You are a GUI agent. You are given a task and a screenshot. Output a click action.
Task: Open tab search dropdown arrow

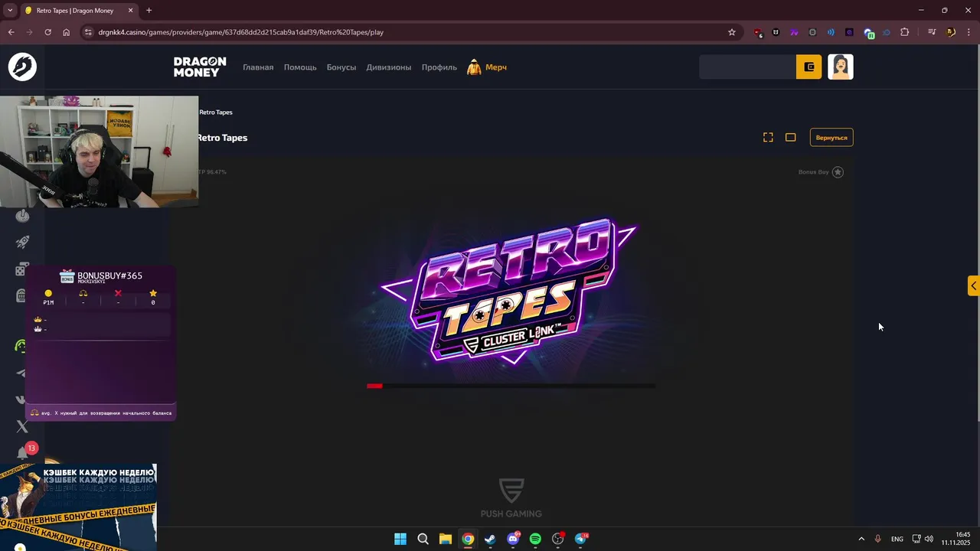point(10,11)
